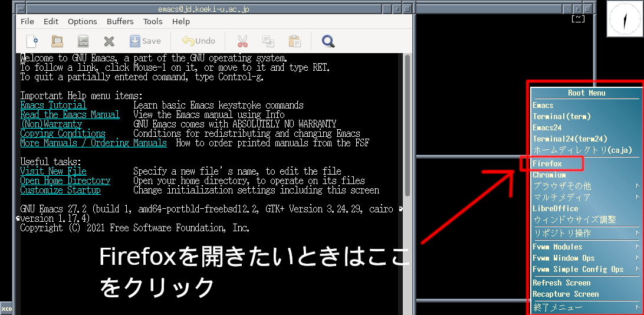
Task: Follow the Visit New File link
Action: [x=53, y=172]
